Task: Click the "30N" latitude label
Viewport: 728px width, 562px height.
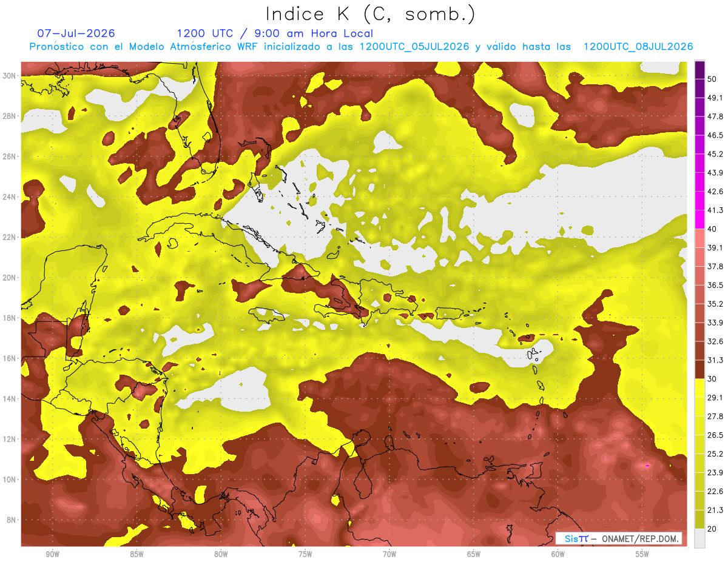Action: click(10, 76)
